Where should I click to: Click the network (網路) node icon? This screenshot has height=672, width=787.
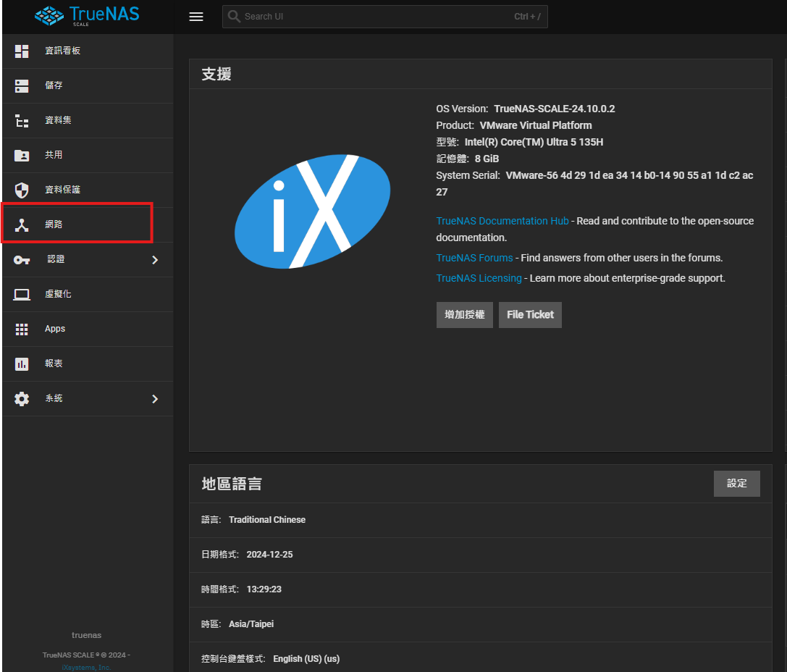click(22, 224)
